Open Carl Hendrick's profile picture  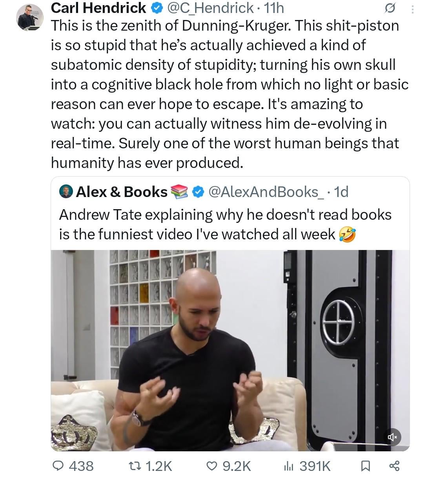coord(30,18)
